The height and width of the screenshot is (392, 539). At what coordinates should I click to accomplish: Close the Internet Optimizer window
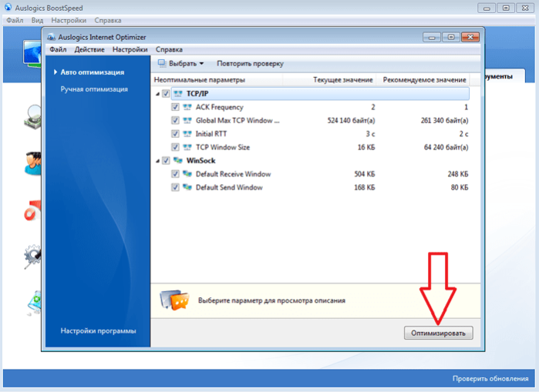(470, 37)
